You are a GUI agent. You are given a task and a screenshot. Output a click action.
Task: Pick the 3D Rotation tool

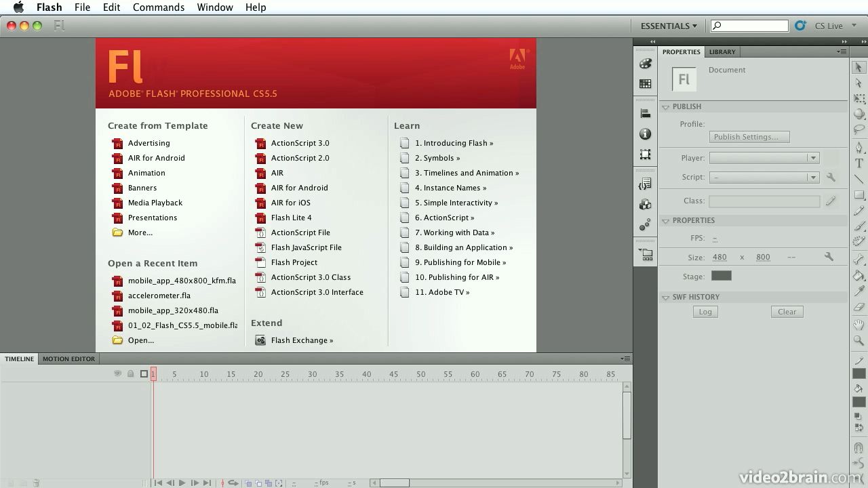[859, 115]
